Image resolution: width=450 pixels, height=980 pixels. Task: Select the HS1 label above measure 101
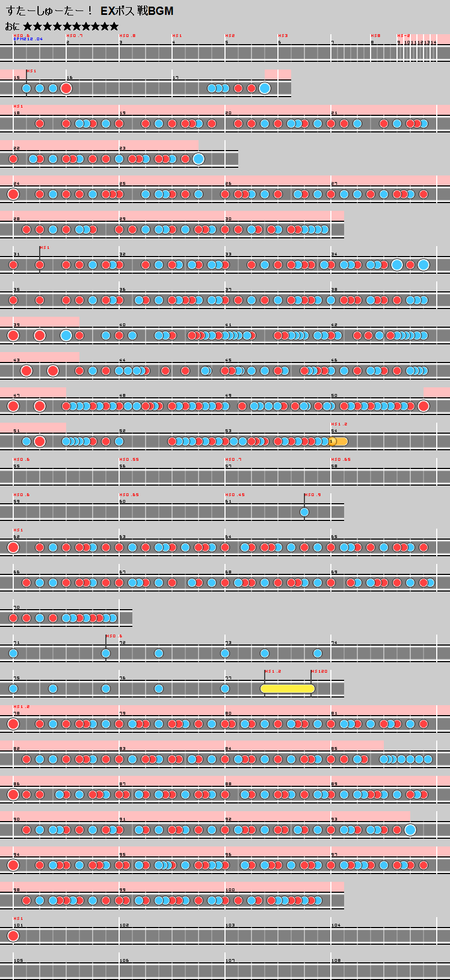click(18, 918)
